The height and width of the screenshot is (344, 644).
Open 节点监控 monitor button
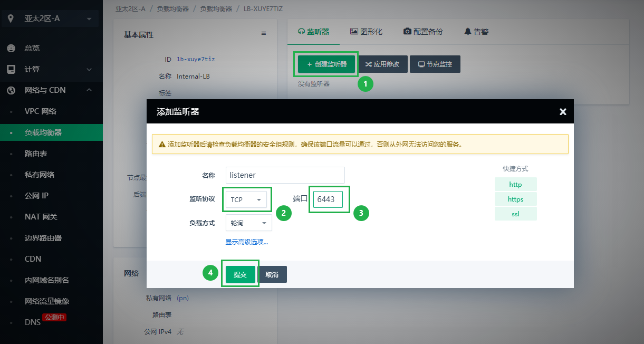coord(435,64)
